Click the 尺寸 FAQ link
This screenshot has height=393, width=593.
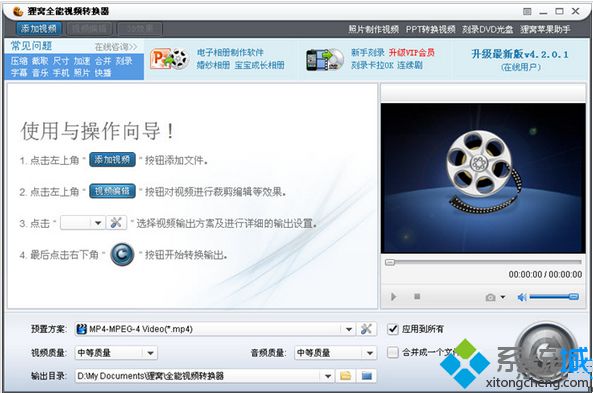pyautogui.click(x=61, y=61)
